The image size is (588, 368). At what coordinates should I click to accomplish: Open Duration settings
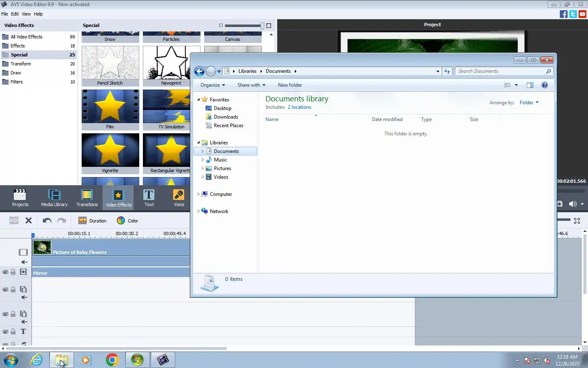[92, 221]
